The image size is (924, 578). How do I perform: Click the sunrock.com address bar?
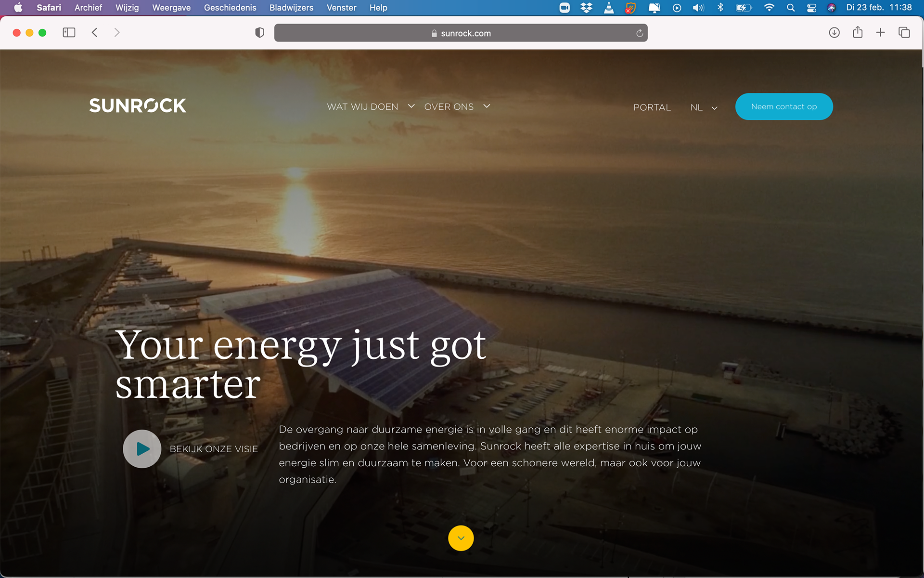click(x=461, y=33)
